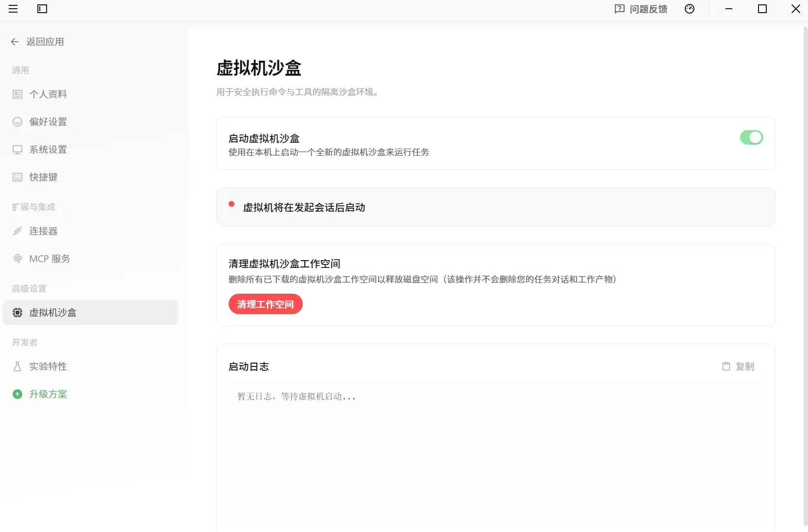This screenshot has width=808, height=532.
Task: Click the speedometer icon in title bar
Action: pos(690,9)
